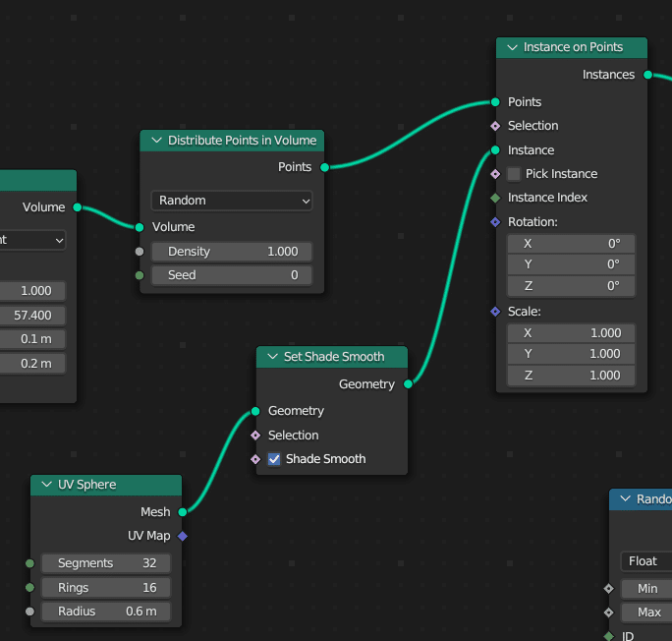The image size is (672, 641).
Task: Click the Rotation Z value field
Action: pos(571,286)
